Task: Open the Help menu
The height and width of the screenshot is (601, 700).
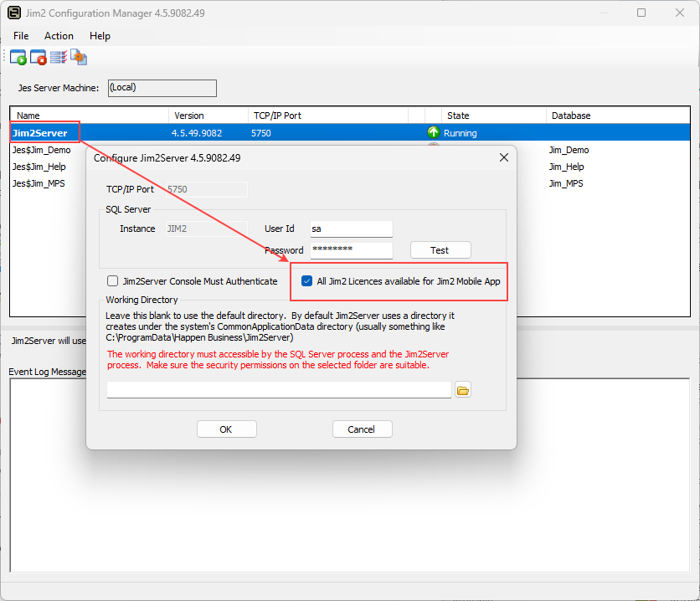Action: tap(100, 36)
